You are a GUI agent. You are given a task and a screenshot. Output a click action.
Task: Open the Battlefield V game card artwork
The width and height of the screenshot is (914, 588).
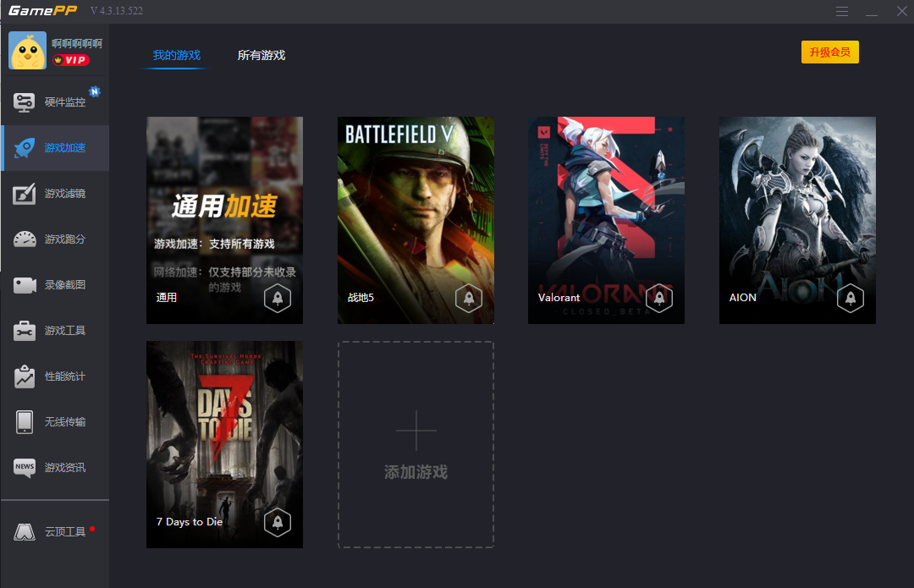pyautogui.click(x=416, y=220)
